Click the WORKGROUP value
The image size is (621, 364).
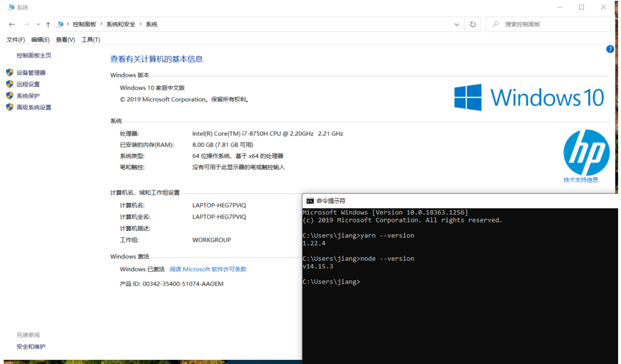tap(211, 240)
